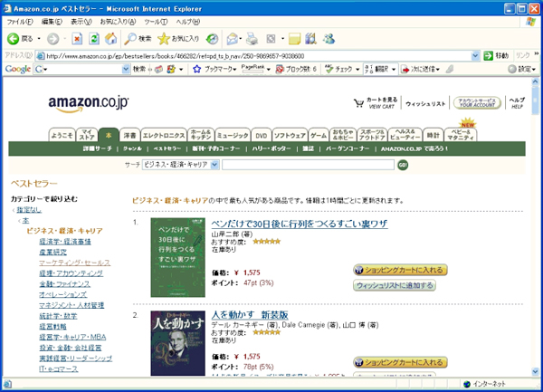Expand the Mail icon dropdown arrow

tap(241, 39)
